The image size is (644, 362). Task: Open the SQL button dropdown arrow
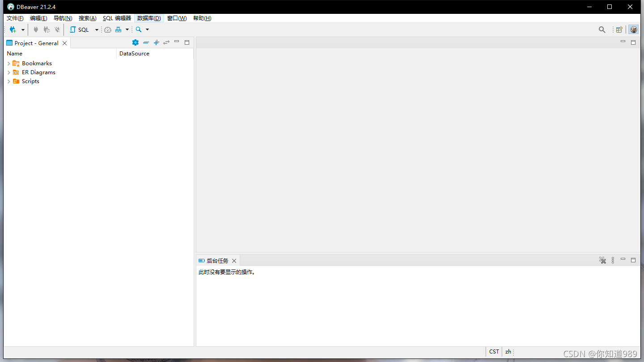point(97,30)
